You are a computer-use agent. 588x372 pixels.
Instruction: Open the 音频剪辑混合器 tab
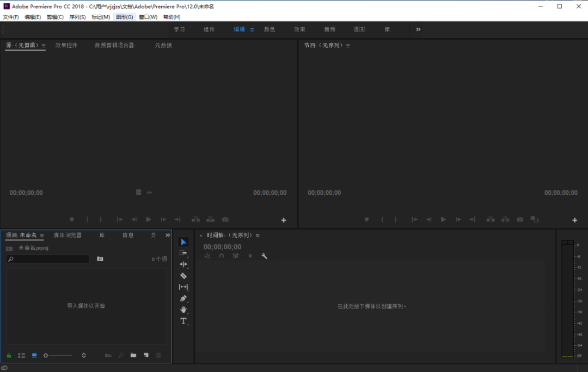(x=115, y=45)
